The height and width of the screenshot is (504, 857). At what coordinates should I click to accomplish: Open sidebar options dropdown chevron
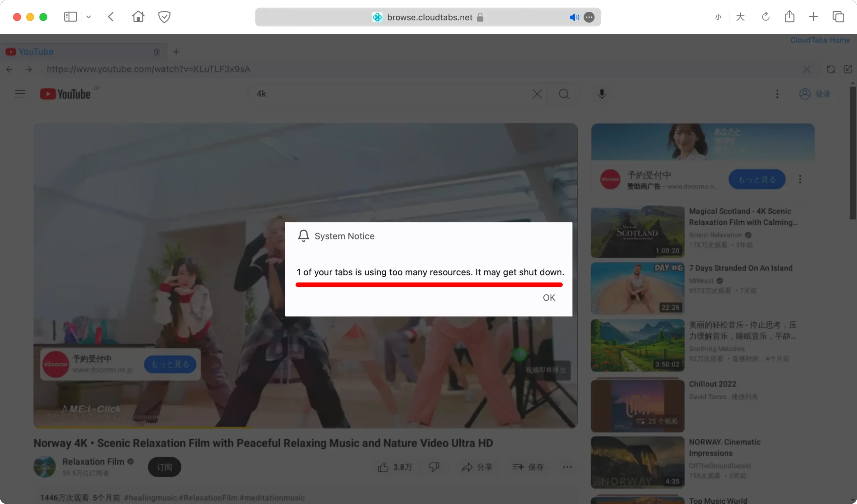coord(88,17)
